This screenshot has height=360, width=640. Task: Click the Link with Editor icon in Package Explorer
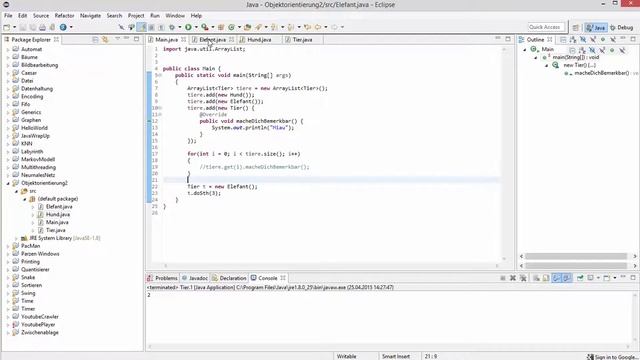point(105,40)
